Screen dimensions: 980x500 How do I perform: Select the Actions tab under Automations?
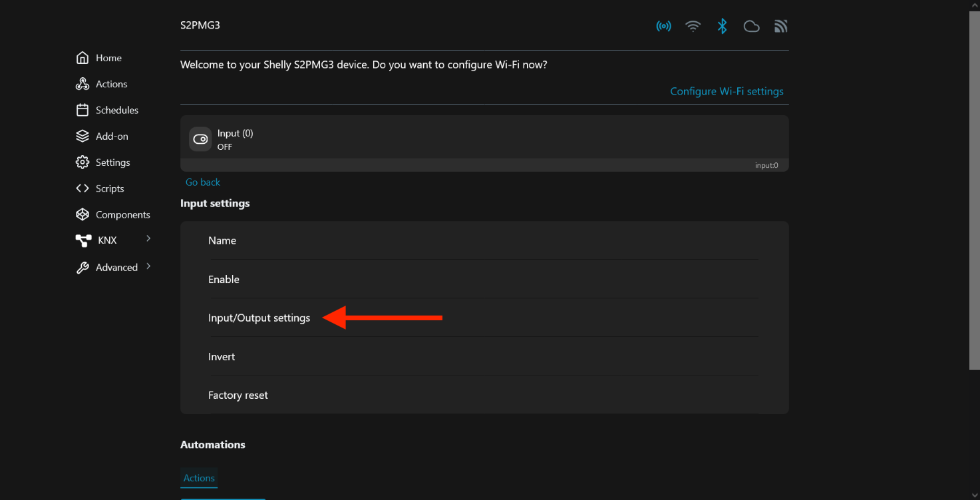[199, 478]
